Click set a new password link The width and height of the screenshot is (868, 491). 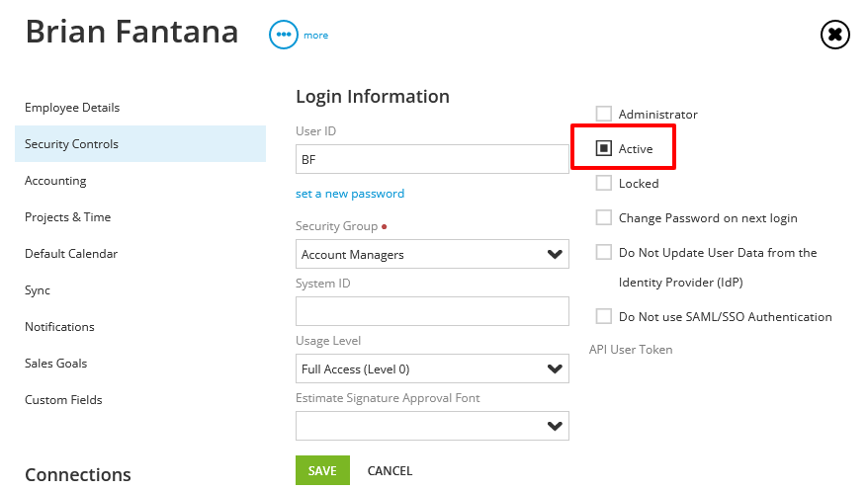tap(350, 194)
